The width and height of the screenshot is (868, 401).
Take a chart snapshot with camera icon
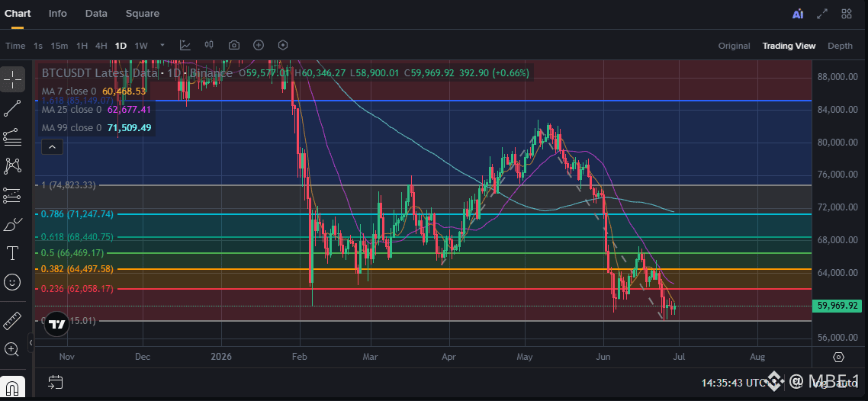click(x=234, y=45)
